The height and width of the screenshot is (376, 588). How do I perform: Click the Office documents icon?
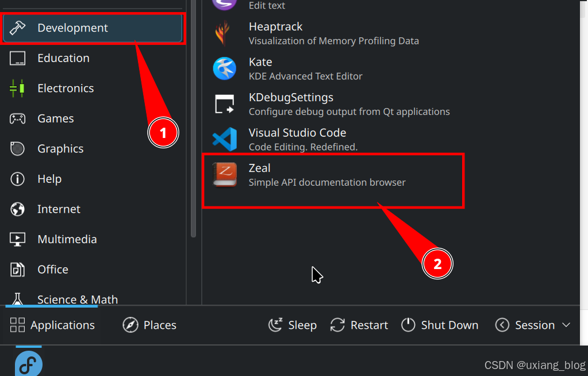[x=17, y=270]
